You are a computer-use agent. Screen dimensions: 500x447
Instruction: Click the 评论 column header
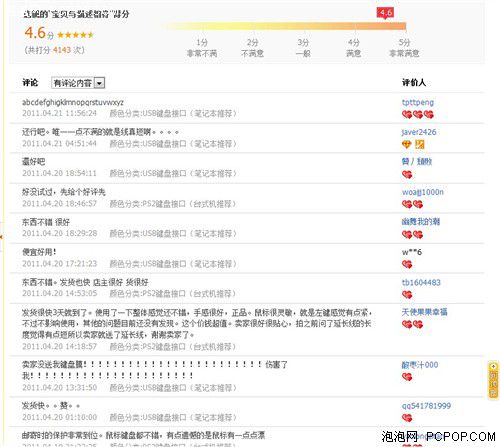pyautogui.click(x=30, y=82)
